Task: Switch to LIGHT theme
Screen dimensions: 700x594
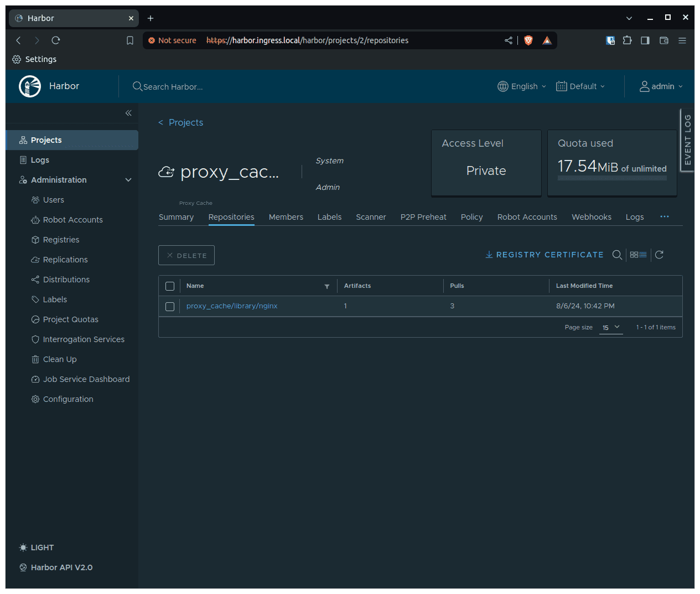Action: pos(37,547)
